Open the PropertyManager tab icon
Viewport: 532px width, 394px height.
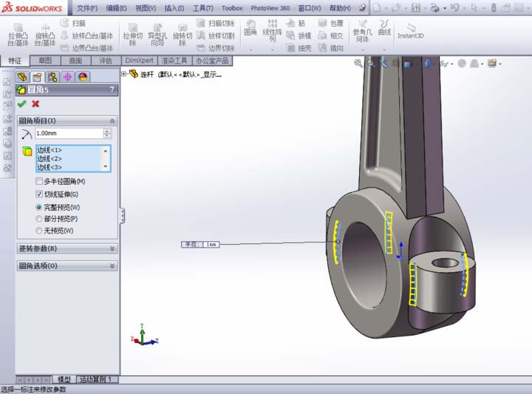(38, 77)
